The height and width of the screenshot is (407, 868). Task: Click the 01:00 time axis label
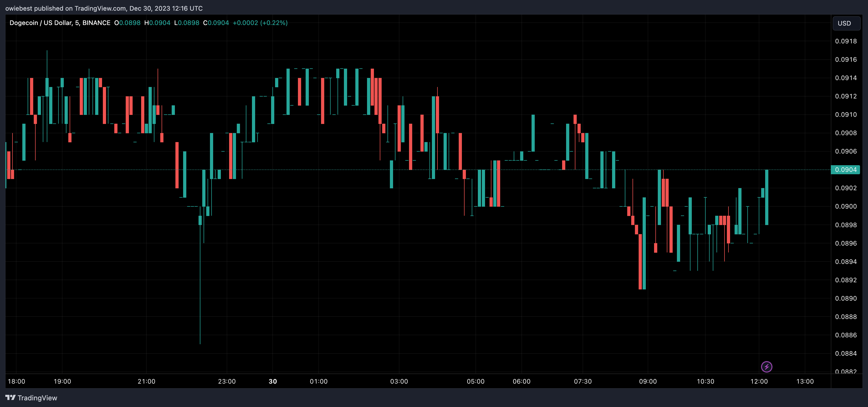click(318, 381)
